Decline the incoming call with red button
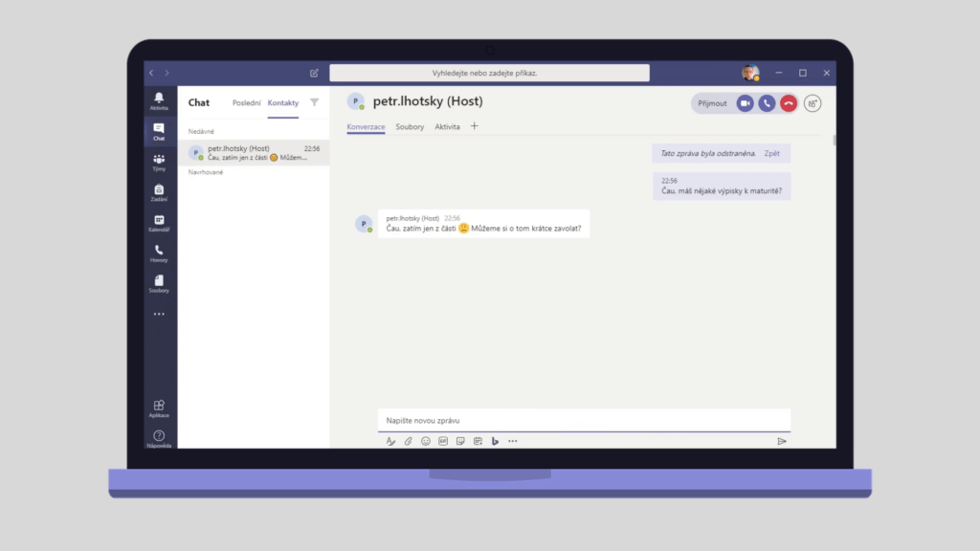The image size is (980, 551). 788,103
